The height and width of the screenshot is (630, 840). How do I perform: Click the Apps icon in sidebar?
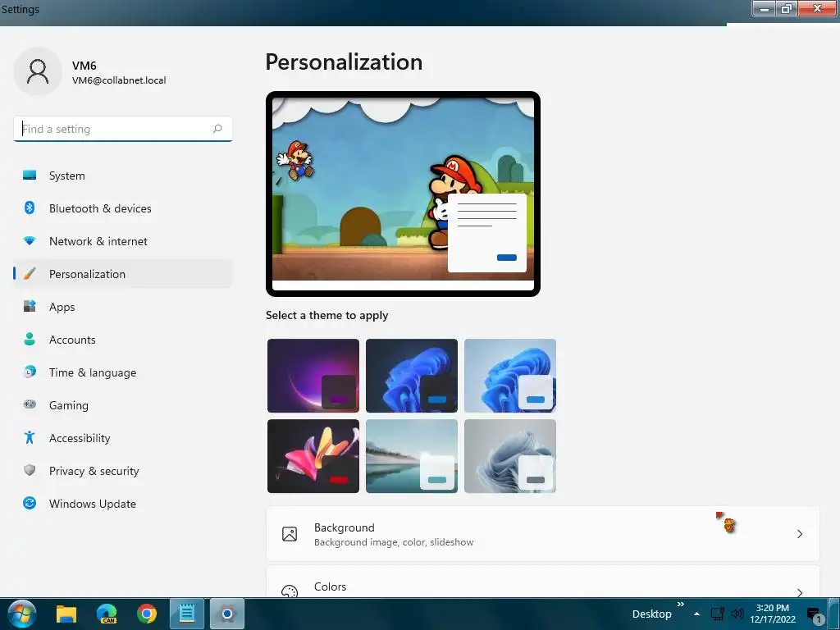(x=30, y=307)
